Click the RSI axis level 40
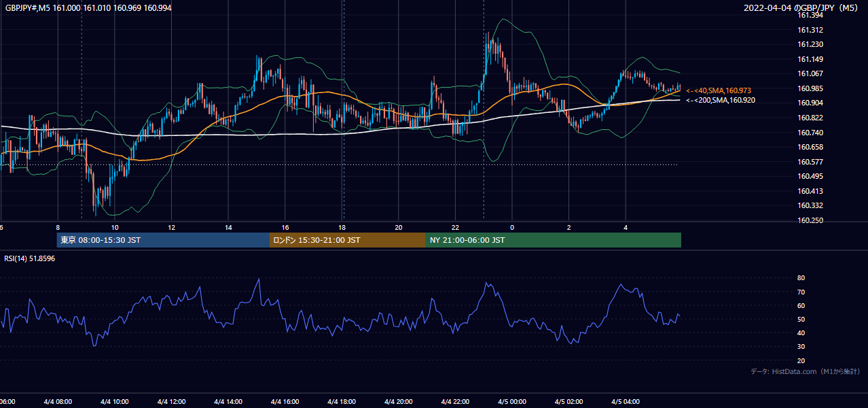868x408 pixels. click(x=801, y=333)
